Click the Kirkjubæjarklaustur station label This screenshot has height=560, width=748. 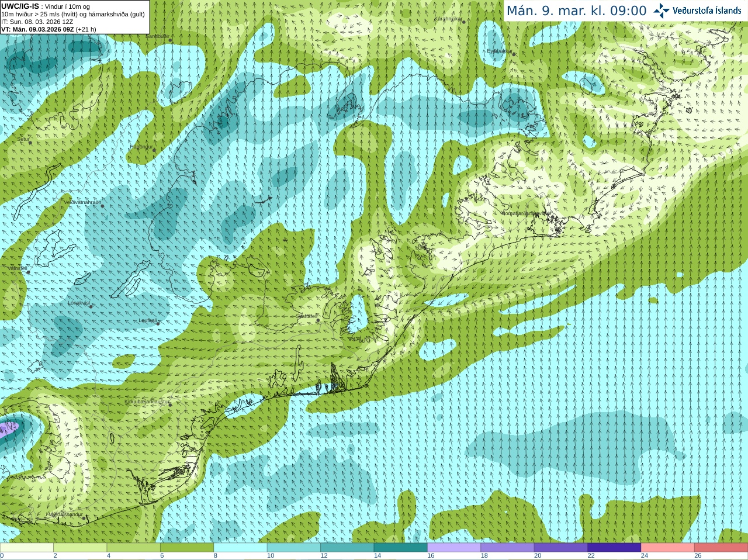tap(147, 402)
